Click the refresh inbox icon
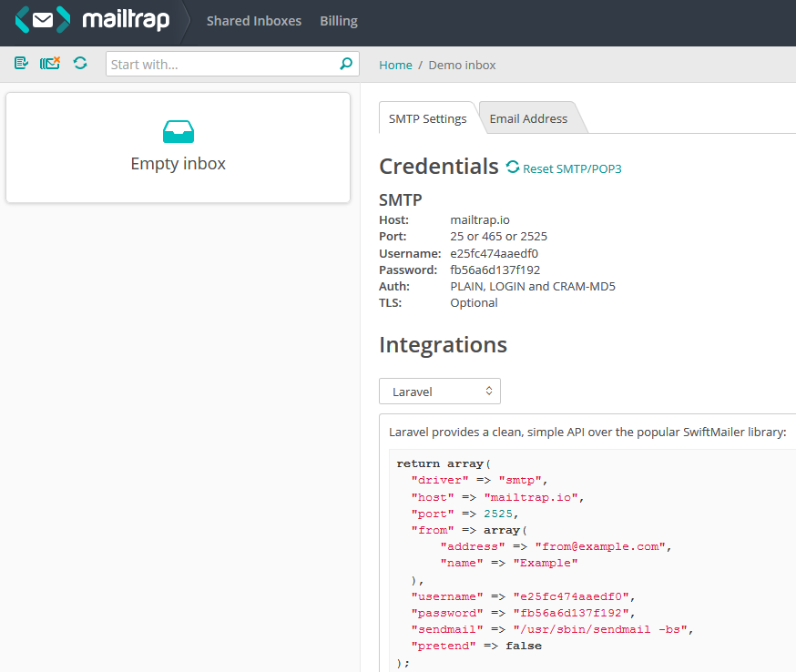 coord(80,63)
